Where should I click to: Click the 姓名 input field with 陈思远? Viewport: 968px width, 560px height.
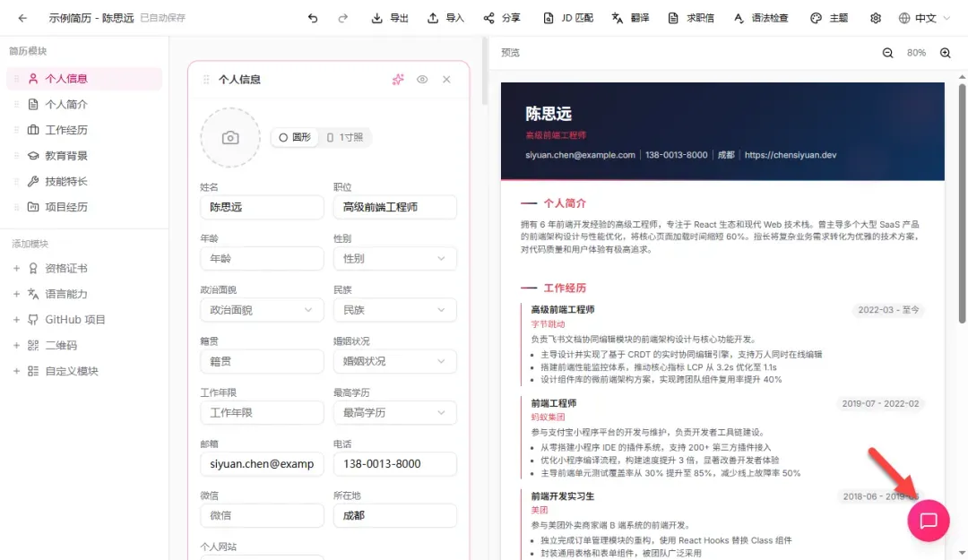click(x=261, y=208)
